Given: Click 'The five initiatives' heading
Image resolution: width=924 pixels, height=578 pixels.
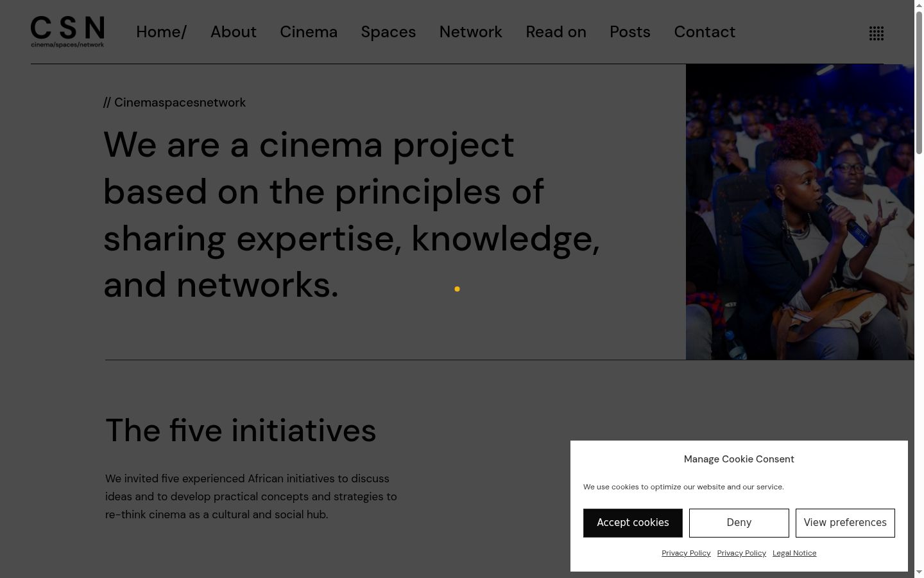Looking at the screenshot, I should (x=241, y=430).
